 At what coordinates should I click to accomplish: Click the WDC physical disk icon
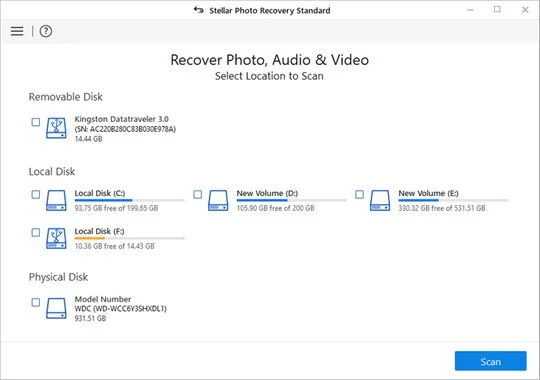(56, 308)
